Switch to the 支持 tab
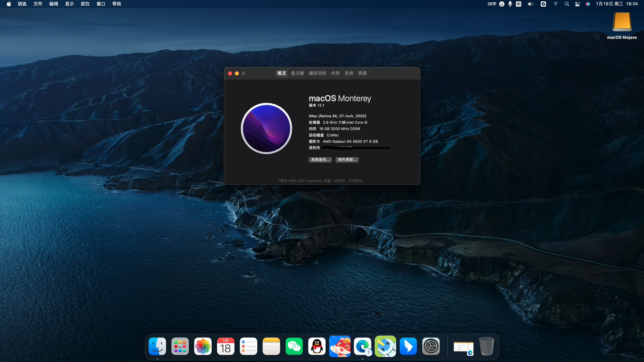 tap(349, 73)
